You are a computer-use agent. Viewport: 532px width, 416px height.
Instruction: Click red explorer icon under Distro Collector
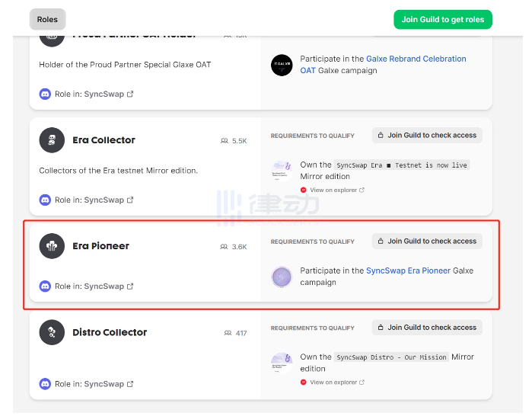(x=304, y=382)
